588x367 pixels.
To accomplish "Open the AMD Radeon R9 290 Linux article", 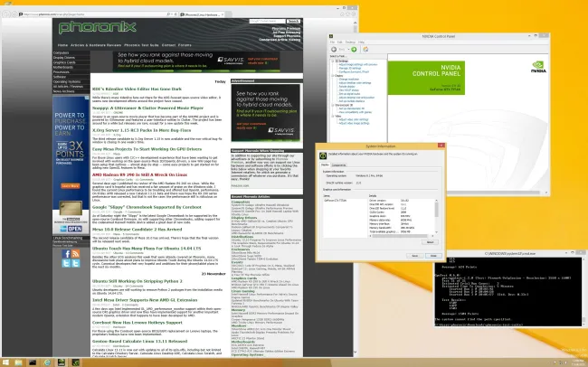I will pos(139,174).
